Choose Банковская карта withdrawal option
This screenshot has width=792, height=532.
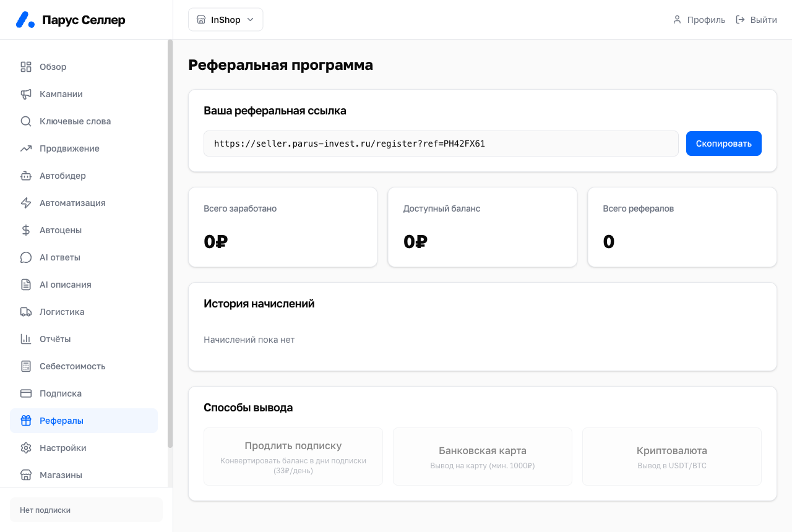pyautogui.click(x=483, y=457)
